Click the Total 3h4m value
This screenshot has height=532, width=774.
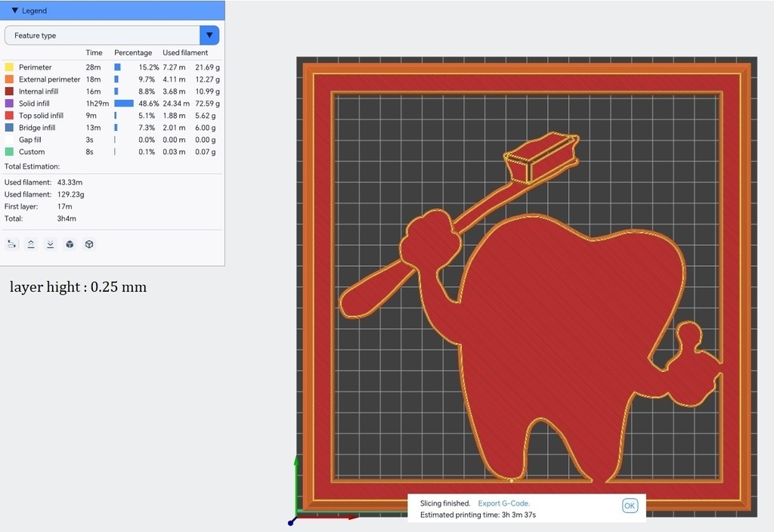[67, 218]
